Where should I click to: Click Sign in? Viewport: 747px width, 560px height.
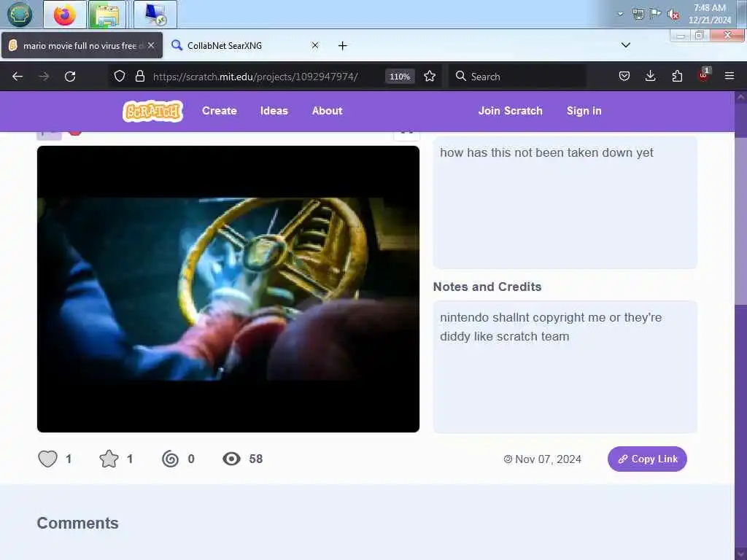[x=584, y=111]
